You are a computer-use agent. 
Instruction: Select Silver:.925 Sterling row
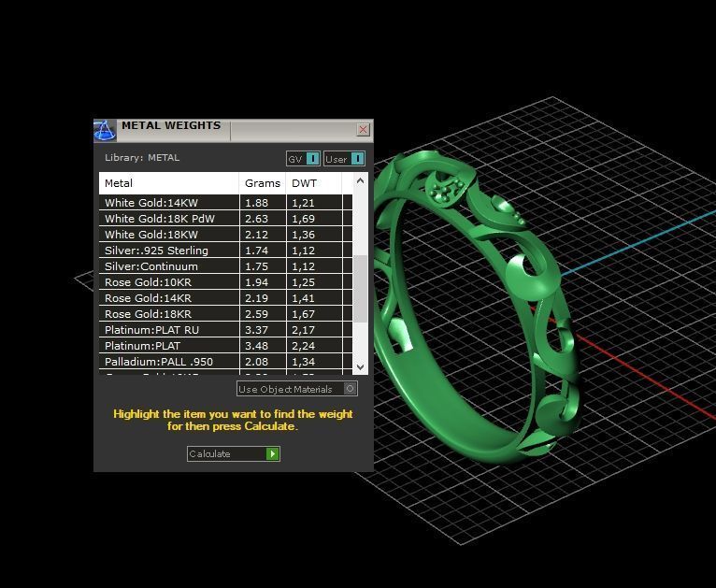[225, 251]
